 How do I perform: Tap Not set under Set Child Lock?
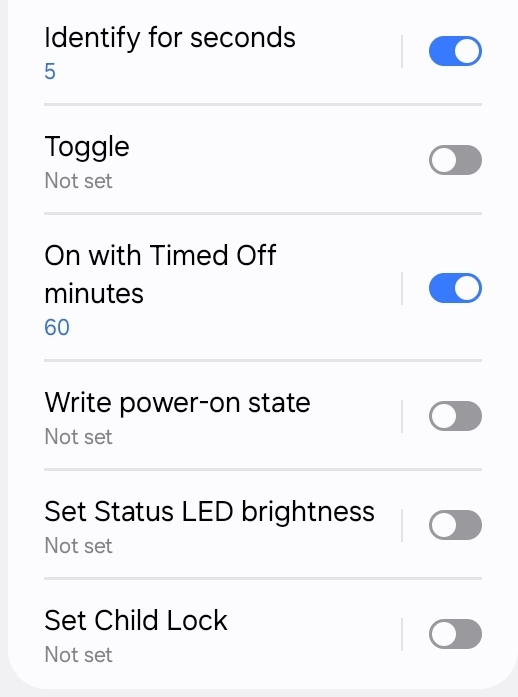coord(78,655)
